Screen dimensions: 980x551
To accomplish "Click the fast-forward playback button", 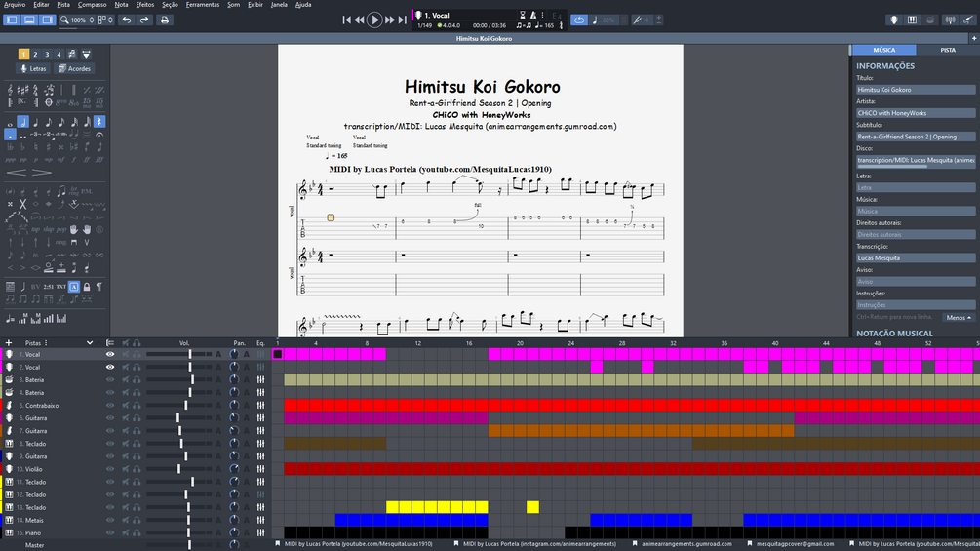I will pos(389,20).
